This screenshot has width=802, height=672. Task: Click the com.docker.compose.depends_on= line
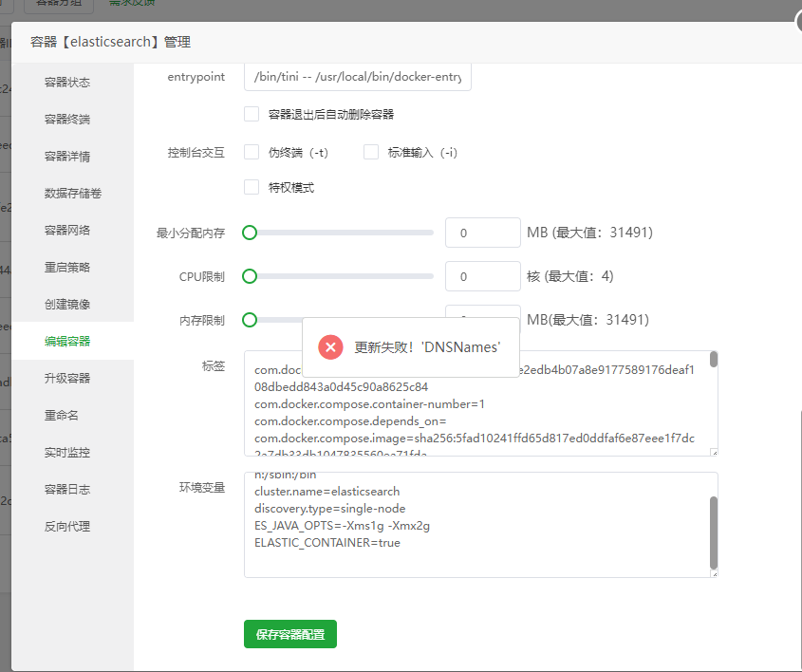(350, 421)
